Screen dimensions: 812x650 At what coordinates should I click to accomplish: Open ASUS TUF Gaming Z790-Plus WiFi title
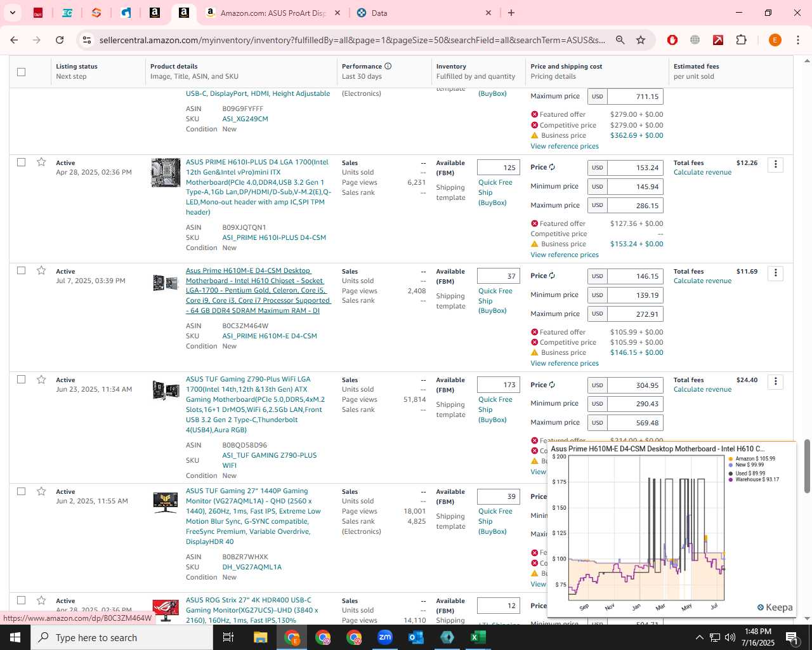pos(256,404)
